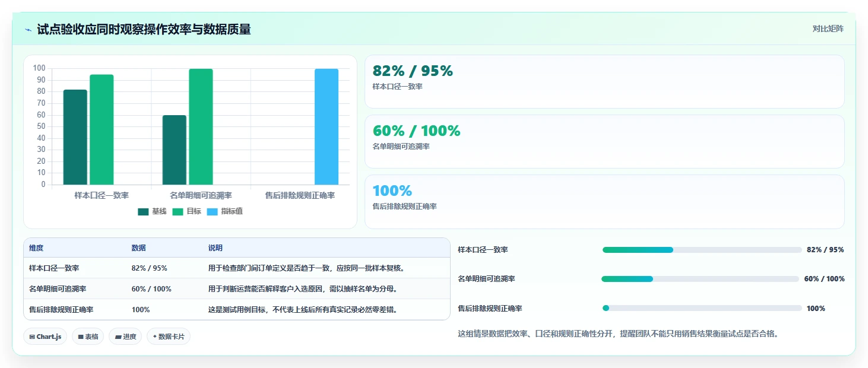This screenshot has width=868, height=368.
Task: Click the 进度 tag chip
Action: point(125,337)
